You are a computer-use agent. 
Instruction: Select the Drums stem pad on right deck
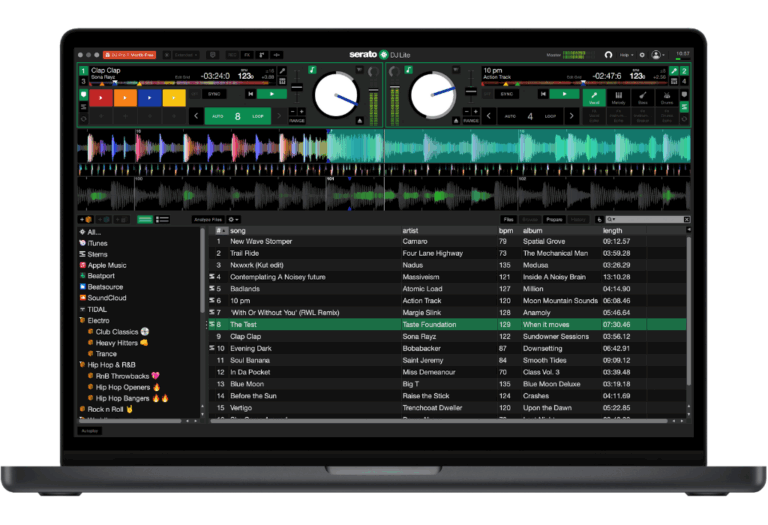[667, 97]
